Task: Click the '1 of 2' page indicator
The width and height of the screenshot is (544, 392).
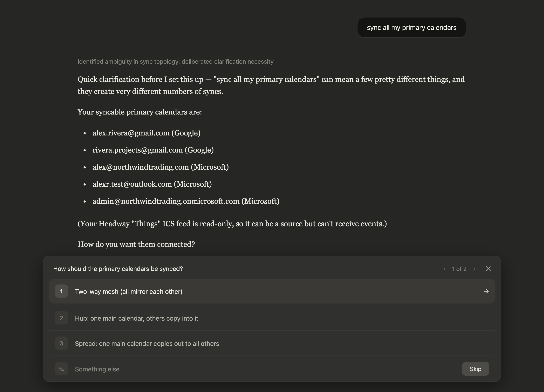Action: [x=459, y=269]
